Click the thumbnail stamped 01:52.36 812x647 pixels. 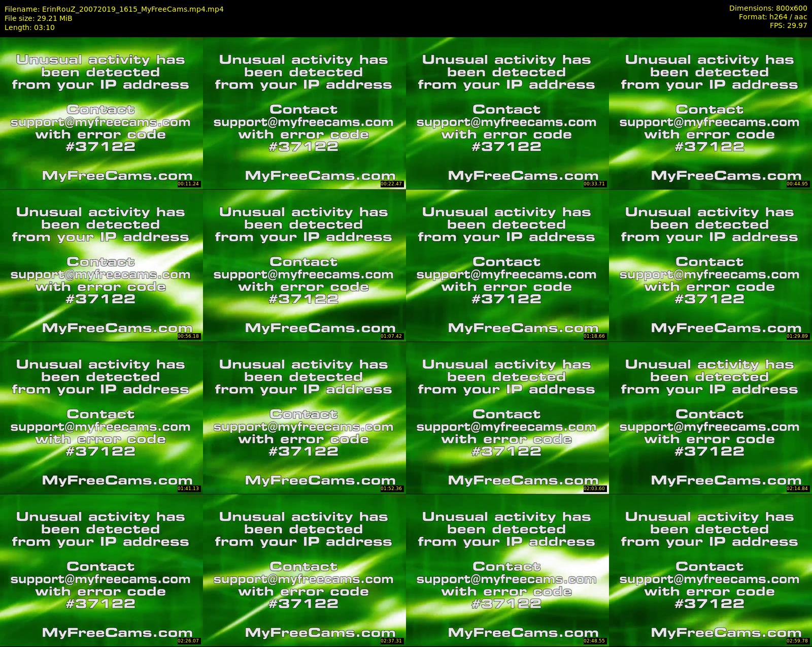pos(304,418)
